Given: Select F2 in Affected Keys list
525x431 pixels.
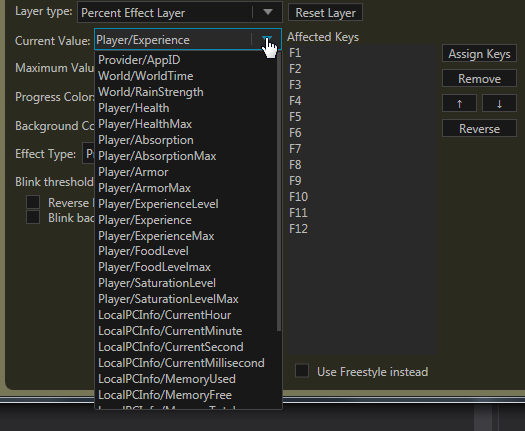Looking at the screenshot, I should 362,69.
